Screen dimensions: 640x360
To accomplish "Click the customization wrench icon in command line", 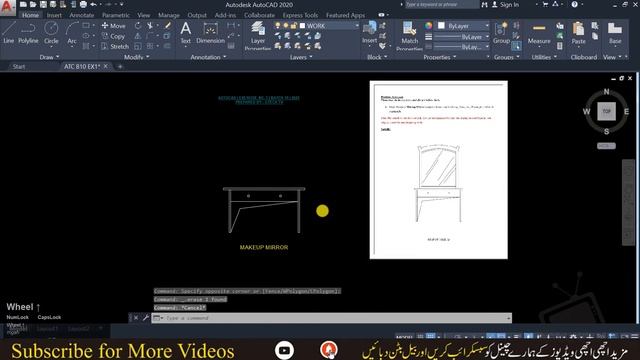I will click(146, 318).
